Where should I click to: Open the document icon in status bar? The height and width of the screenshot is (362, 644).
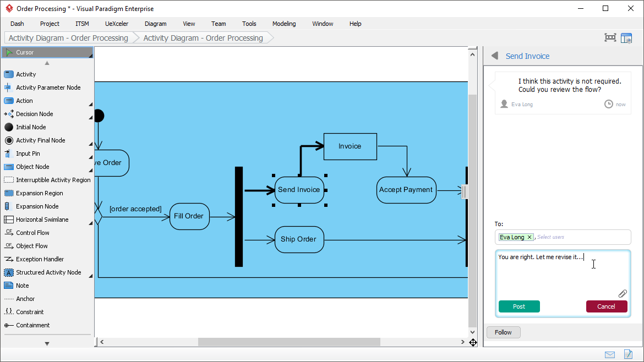[x=629, y=354]
